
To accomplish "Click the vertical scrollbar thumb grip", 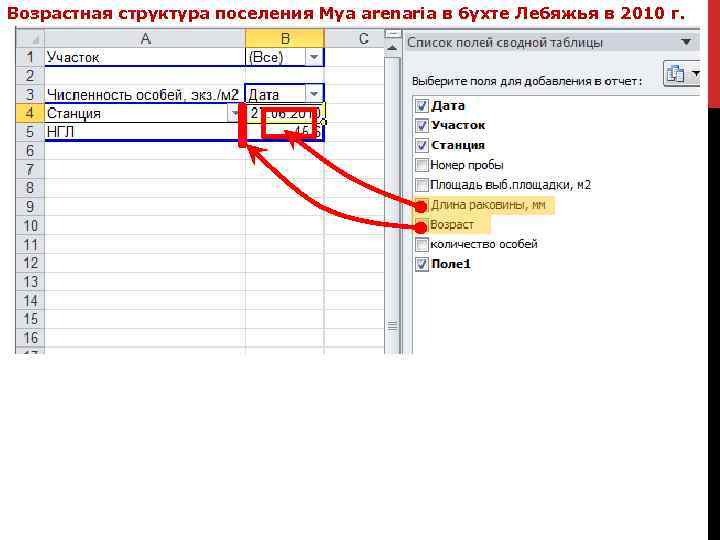I will click(x=393, y=326).
